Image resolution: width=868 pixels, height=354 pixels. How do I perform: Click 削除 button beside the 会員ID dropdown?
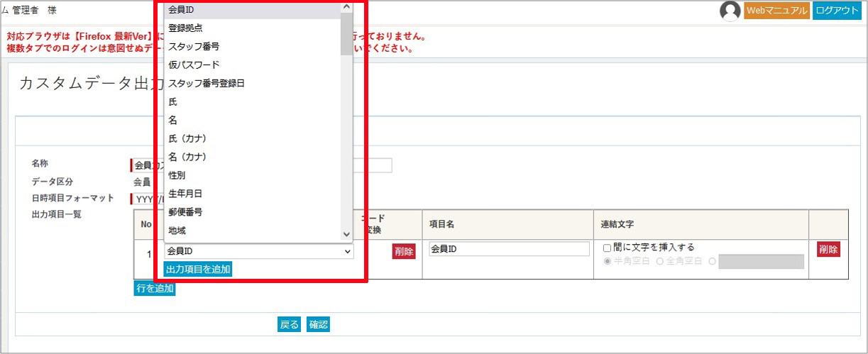pyautogui.click(x=404, y=251)
